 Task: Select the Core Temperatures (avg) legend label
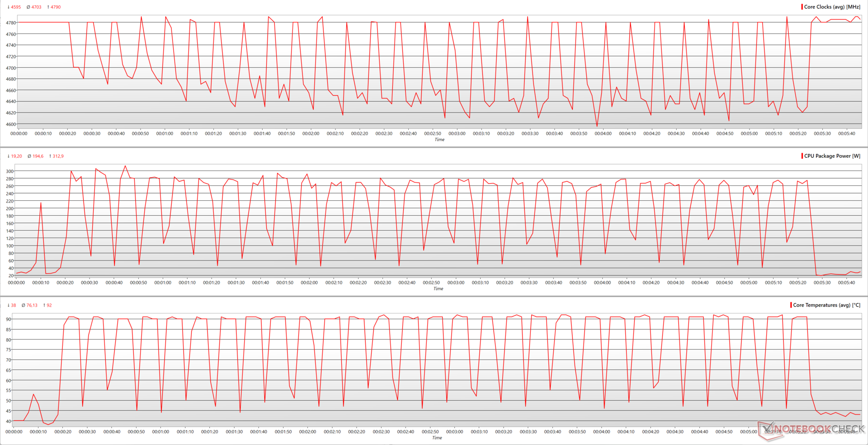point(826,305)
